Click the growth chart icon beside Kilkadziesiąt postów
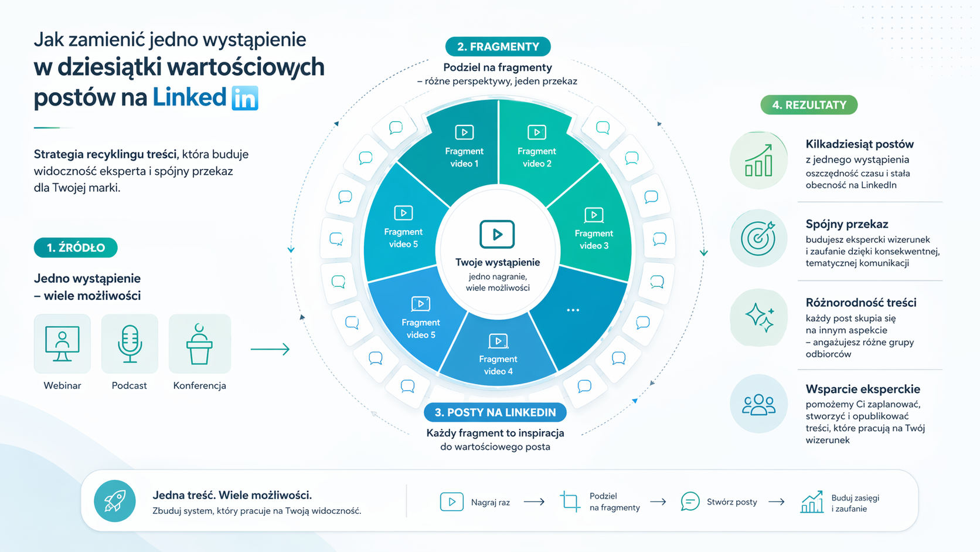The width and height of the screenshot is (980, 552). 758,161
